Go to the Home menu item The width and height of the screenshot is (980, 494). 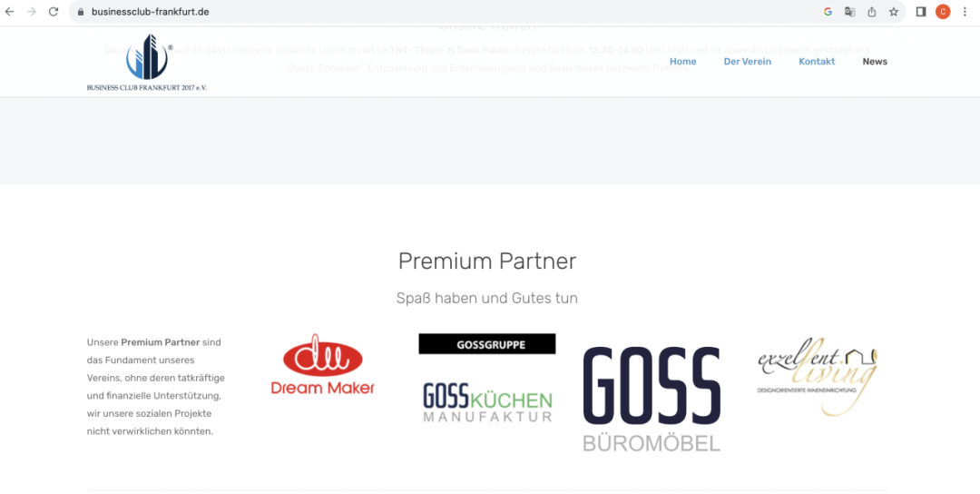(682, 61)
